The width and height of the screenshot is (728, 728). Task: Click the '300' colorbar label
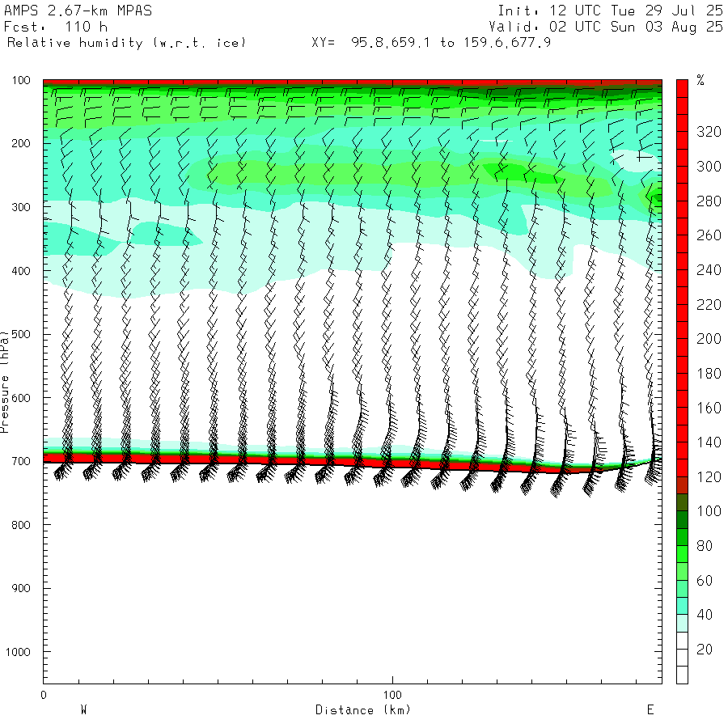click(x=709, y=166)
